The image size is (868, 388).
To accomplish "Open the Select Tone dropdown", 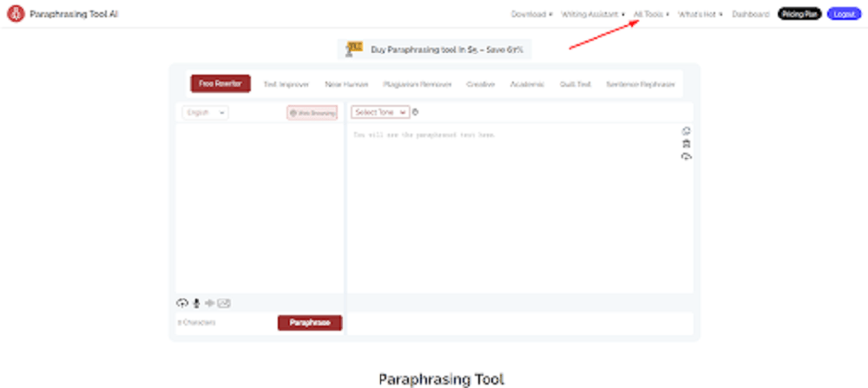I will 380,112.
